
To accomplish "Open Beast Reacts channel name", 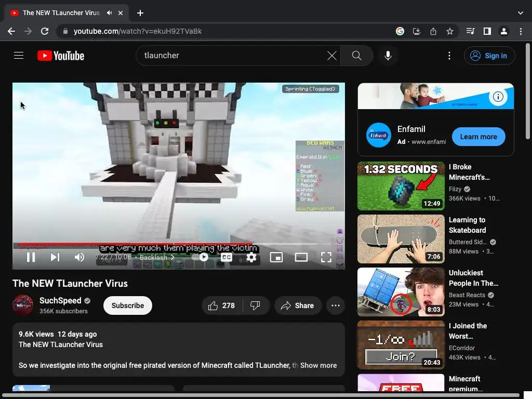I will coord(467,295).
